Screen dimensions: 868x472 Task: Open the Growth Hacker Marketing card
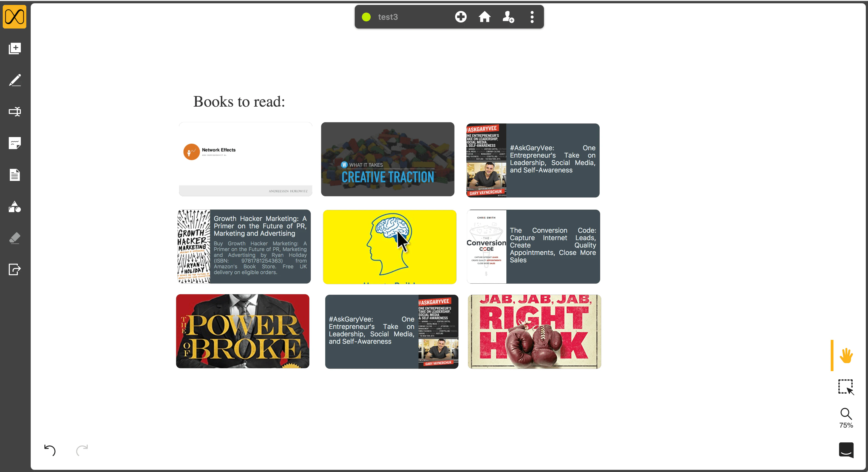coord(244,247)
